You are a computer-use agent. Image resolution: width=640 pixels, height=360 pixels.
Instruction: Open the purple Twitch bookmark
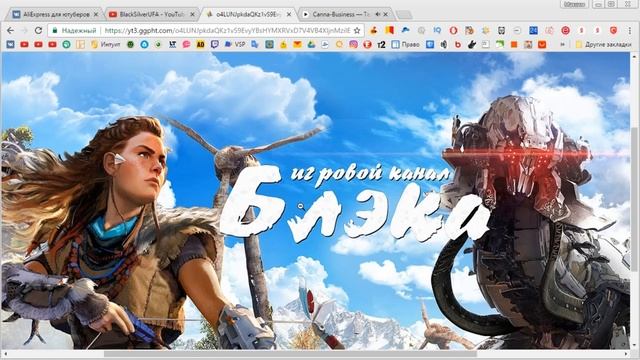click(214, 44)
